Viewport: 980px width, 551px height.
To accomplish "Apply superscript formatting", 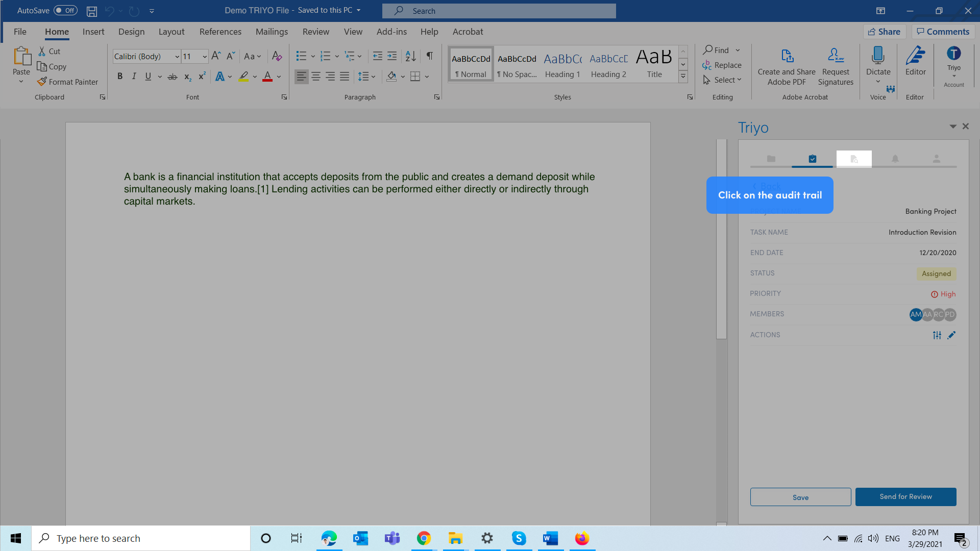I will point(202,77).
